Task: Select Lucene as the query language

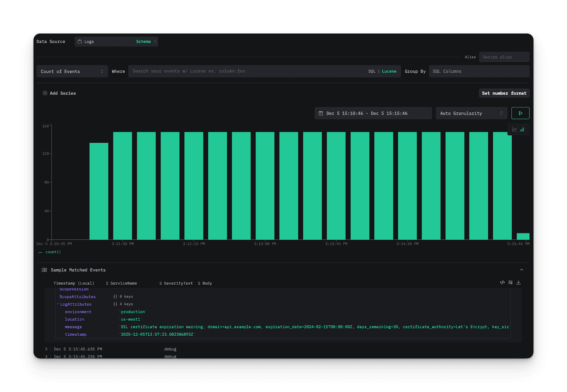Action: coord(389,71)
